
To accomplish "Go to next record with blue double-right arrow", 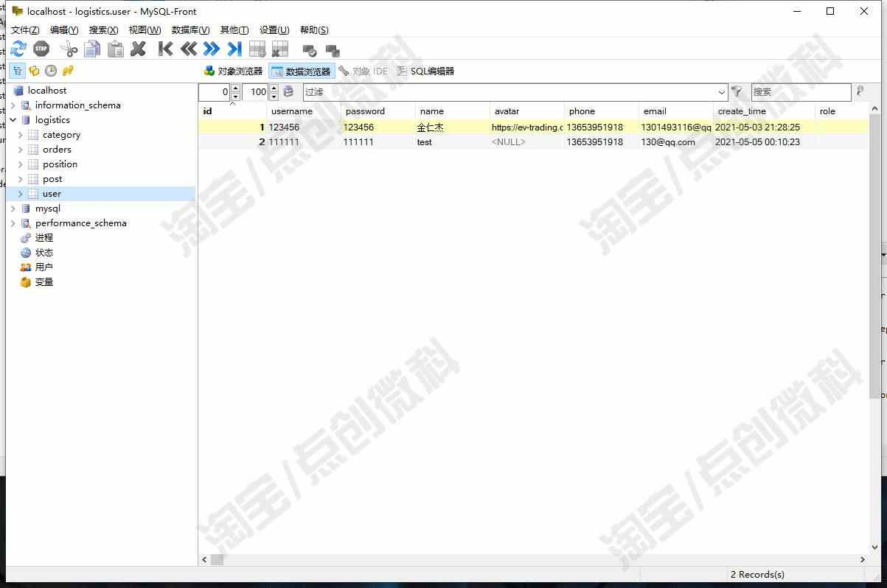I will click(212, 49).
